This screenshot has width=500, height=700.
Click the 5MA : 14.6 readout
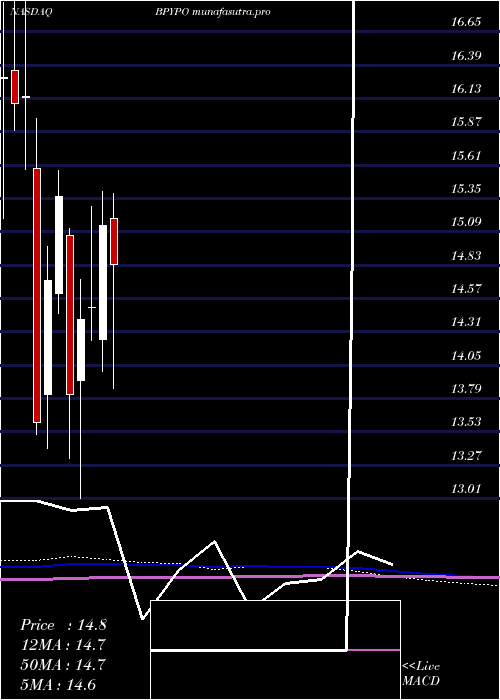(58, 685)
